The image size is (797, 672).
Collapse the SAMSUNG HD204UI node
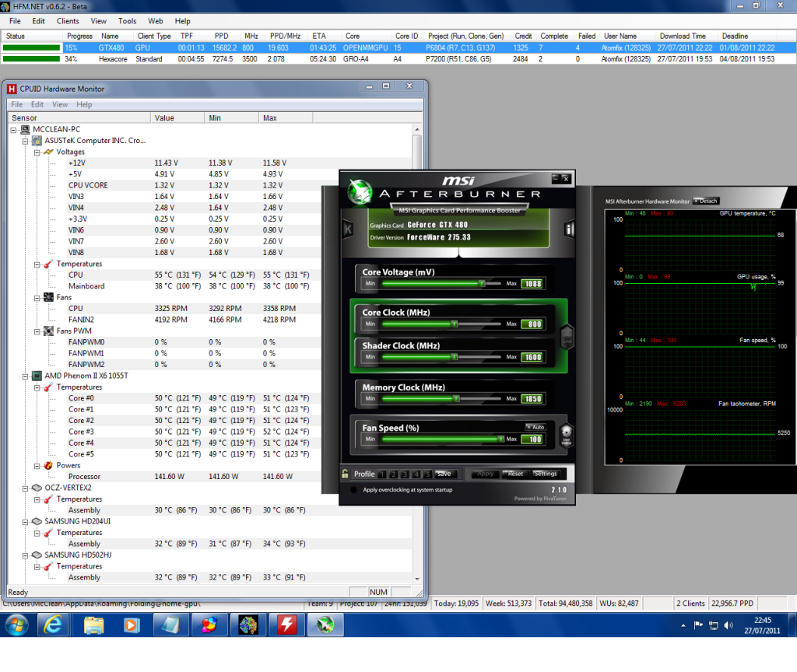click(26, 522)
